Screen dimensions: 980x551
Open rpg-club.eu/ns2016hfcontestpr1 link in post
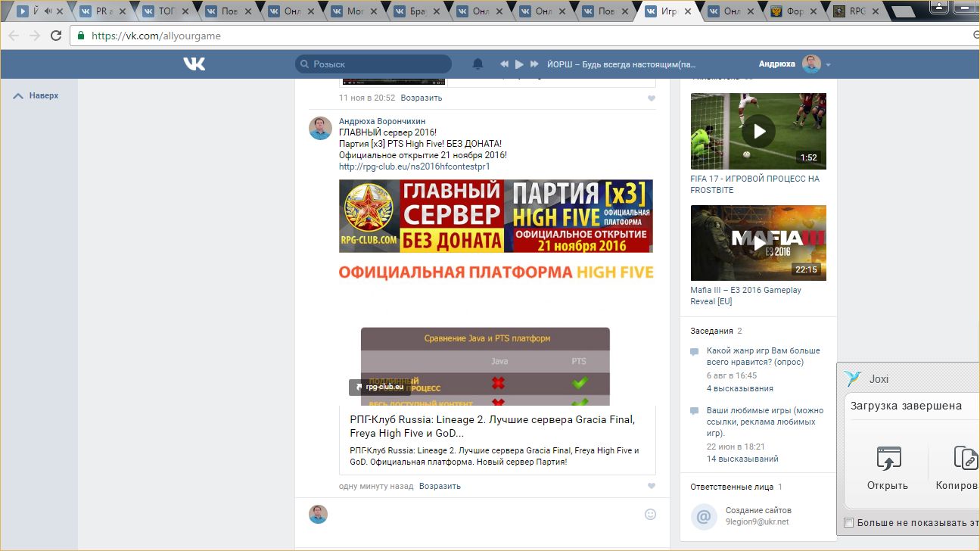pyautogui.click(x=414, y=167)
